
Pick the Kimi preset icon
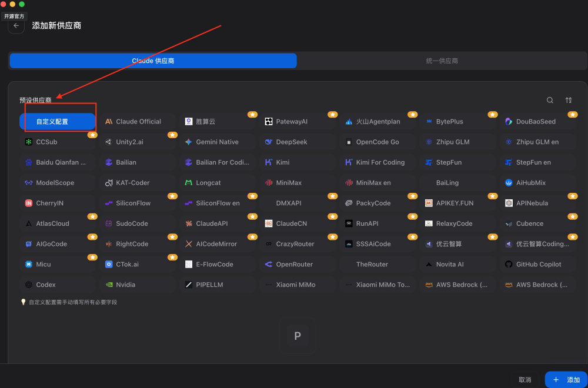coord(269,162)
